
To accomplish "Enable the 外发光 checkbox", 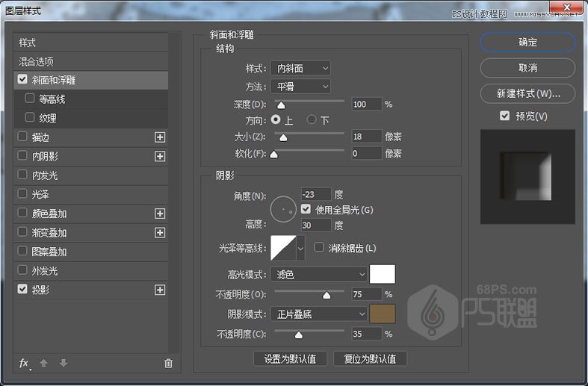I will click(x=22, y=270).
